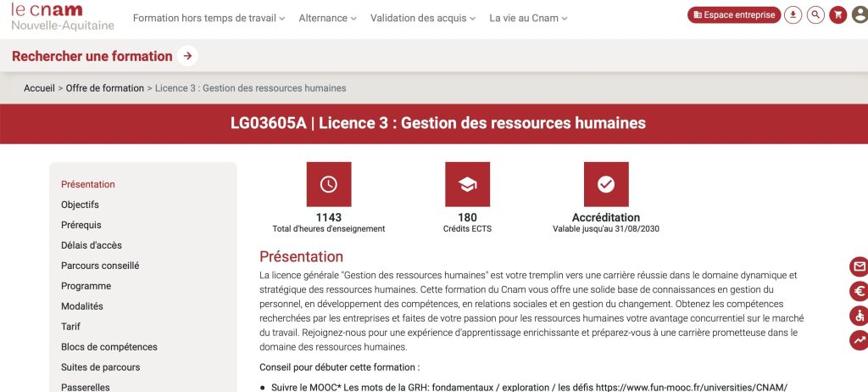Image resolution: width=868 pixels, height=392 pixels.
Task: Jump to Suites de parcours section
Action: [100, 367]
